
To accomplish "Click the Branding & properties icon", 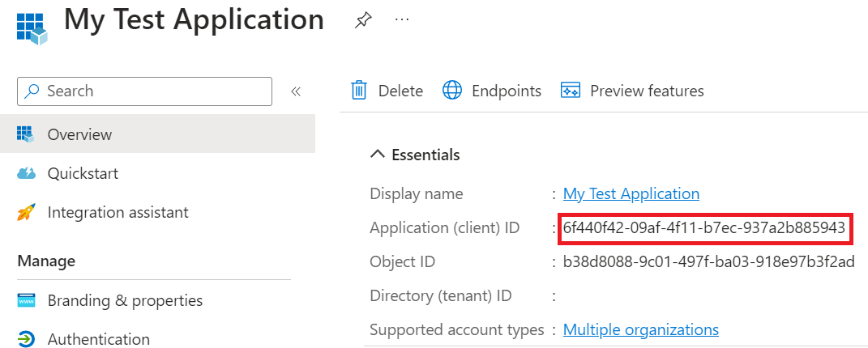I will pyautogui.click(x=26, y=300).
